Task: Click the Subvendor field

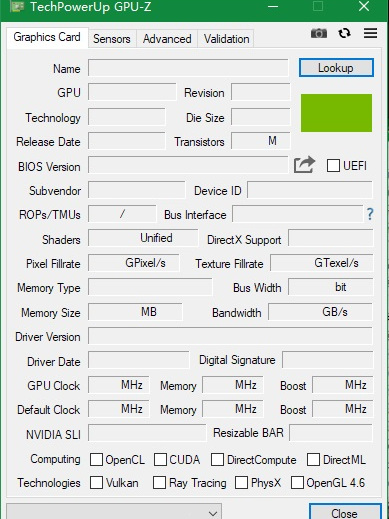Action: click(x=137, y=190)
